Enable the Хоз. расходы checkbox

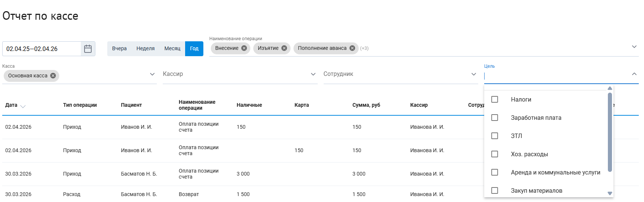pyautogui.click(x=495, y=154)
